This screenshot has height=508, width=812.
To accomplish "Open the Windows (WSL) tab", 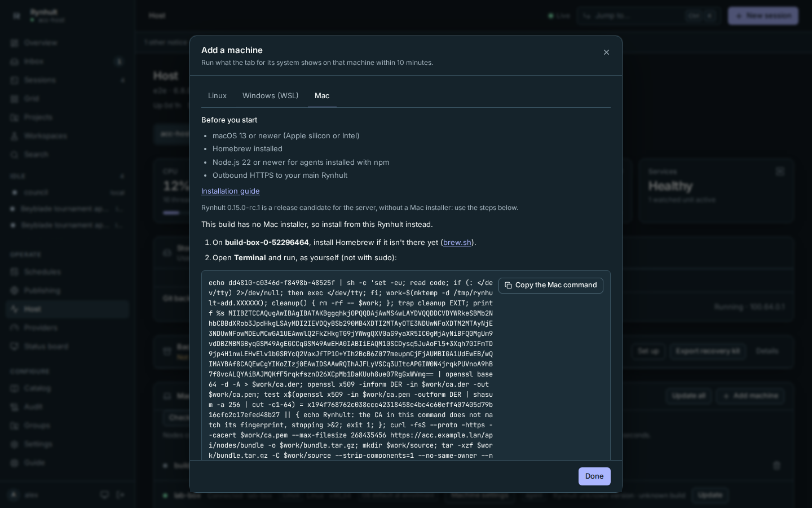I will [271, 96].
